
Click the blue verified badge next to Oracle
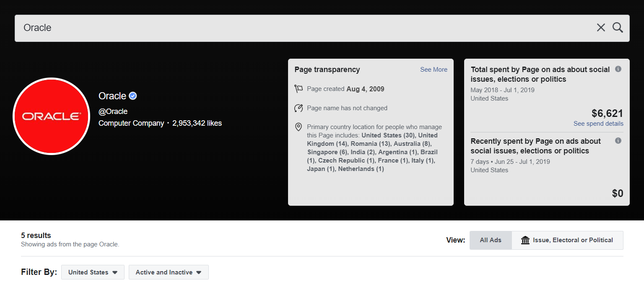[133, 96]
